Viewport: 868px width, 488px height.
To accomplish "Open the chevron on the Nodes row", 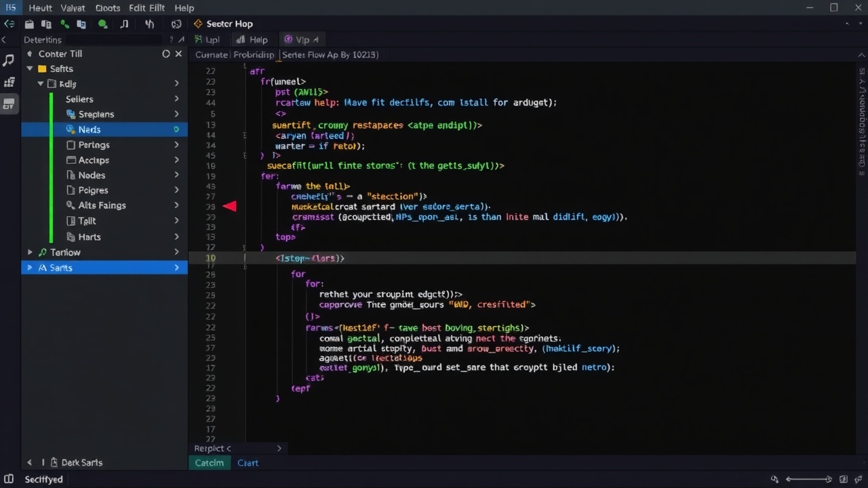I will [176, 176].
